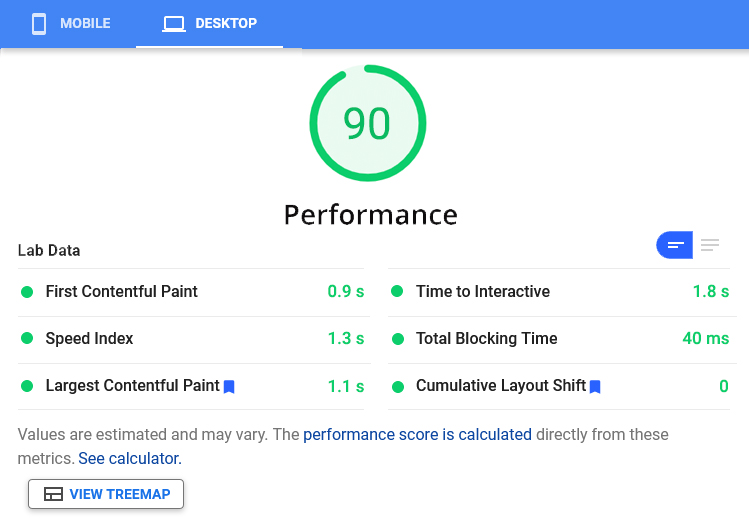Click the green dot beside Total Blocking Time
The width and height of the screenshot is (749, 520).
(x=397, y=339)
